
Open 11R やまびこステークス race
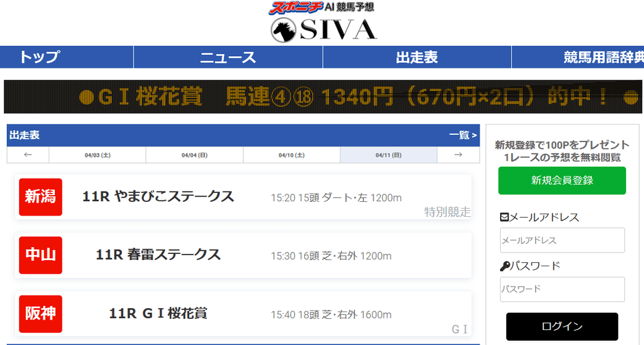tap(158, 196)
